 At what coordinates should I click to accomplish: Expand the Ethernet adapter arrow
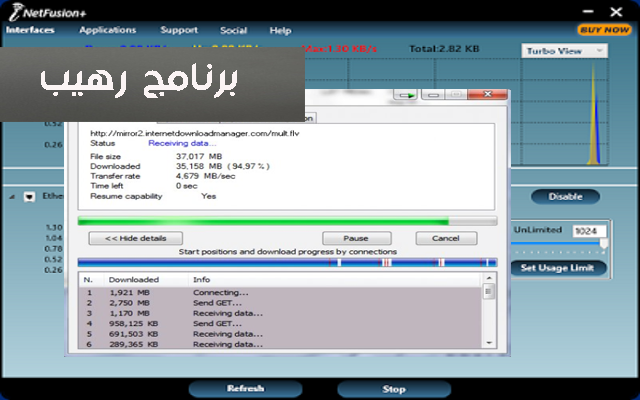pos(28,197)
